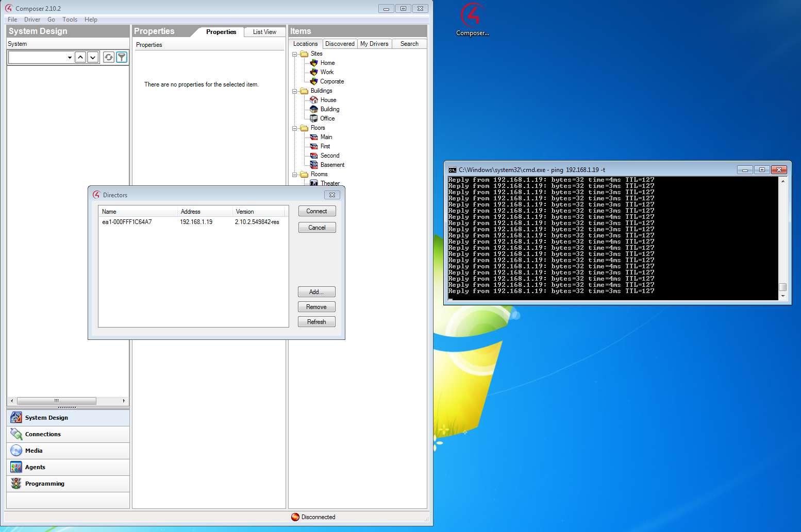Click the Connect button
The width and height of the screenshot is (801, 532).
tap(316, 211)
